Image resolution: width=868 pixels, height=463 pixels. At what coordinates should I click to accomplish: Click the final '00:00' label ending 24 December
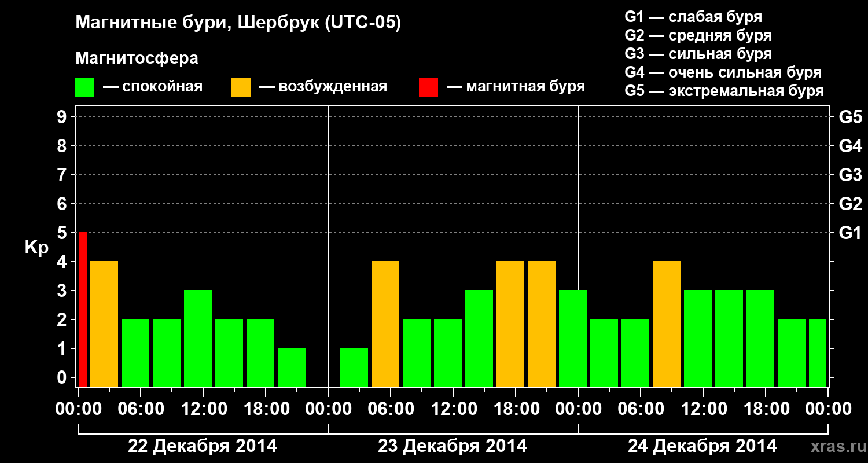pos(828,409)
